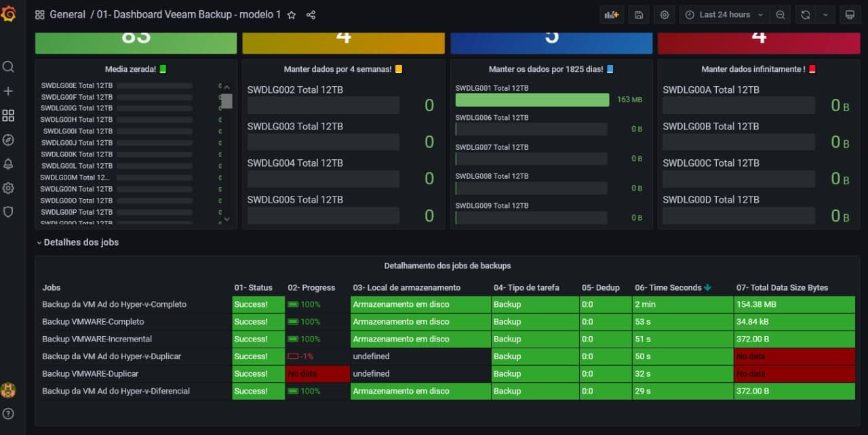The height and width of the screenshot is (435, 868).
Task: Refresh the dashboard now
Action: pos(806,15)
